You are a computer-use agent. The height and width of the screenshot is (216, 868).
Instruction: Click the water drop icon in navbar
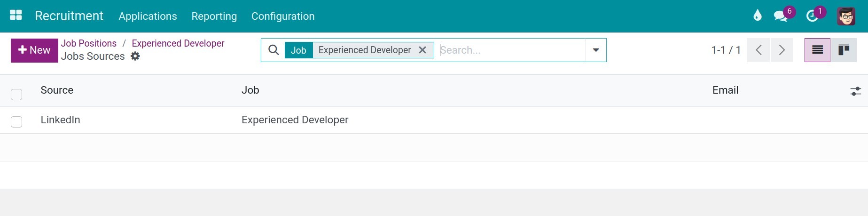[757, 16]
